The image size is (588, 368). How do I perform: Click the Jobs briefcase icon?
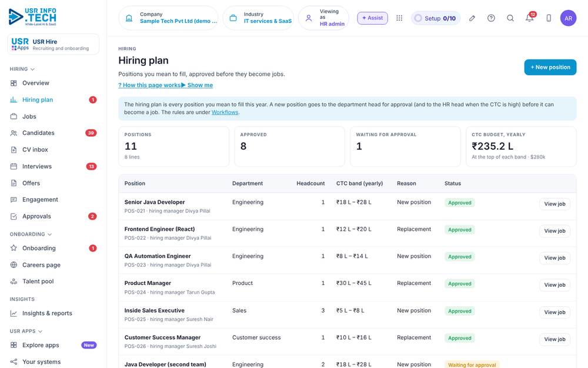pyautogui.click(x=14, y=117)
